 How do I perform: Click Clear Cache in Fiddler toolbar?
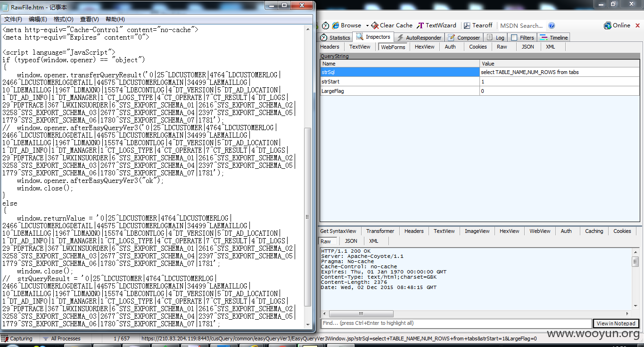[392, 25]
